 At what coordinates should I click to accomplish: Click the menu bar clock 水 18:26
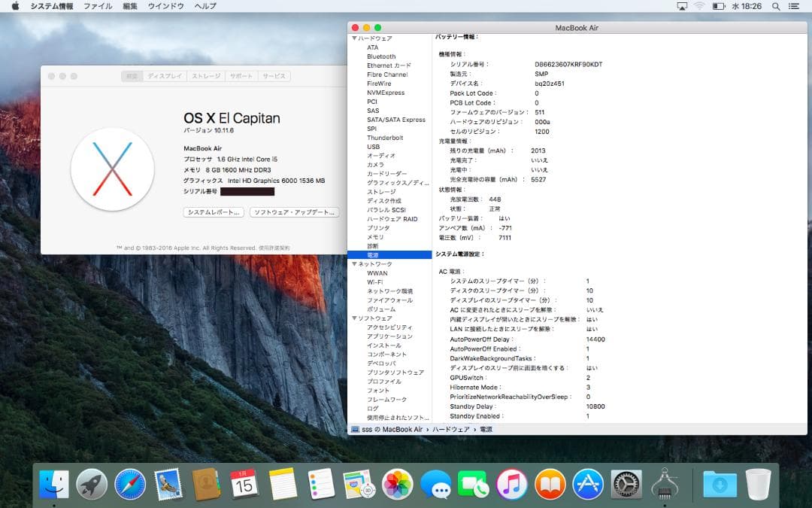tap(747, 6)
